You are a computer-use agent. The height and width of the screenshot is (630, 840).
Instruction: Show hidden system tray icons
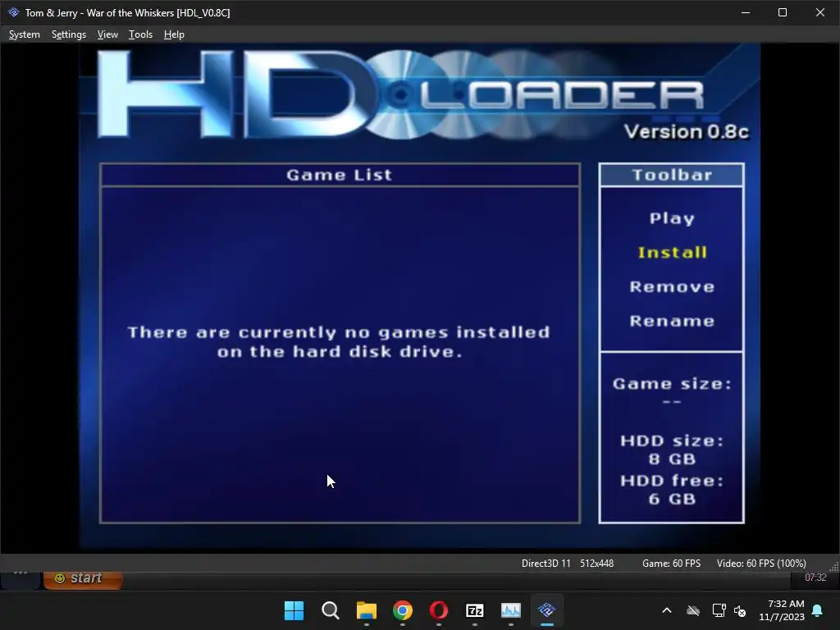pos(667,610)
